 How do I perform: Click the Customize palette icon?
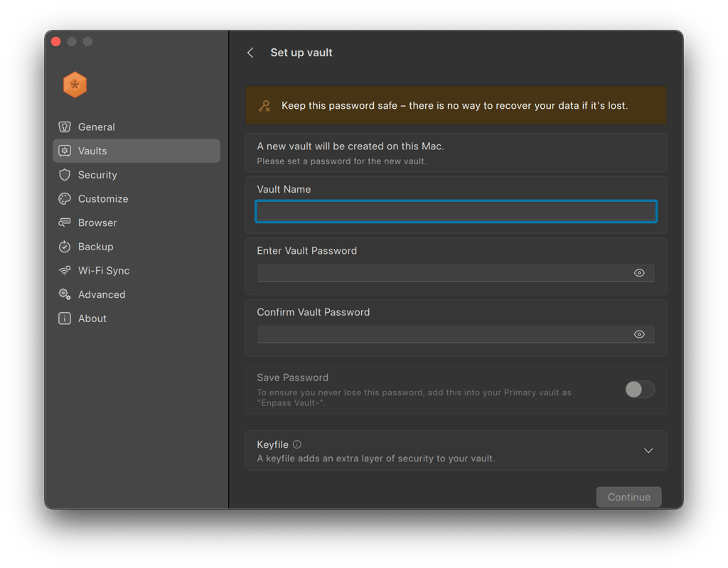click(65, 199)
